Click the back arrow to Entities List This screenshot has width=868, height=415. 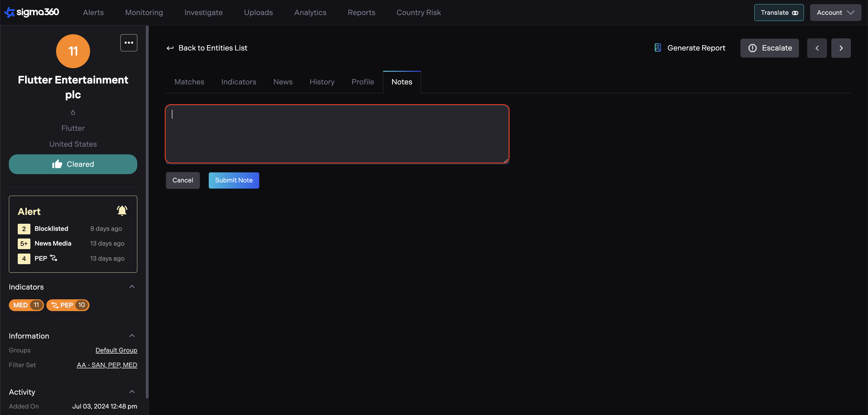[170, 48]
